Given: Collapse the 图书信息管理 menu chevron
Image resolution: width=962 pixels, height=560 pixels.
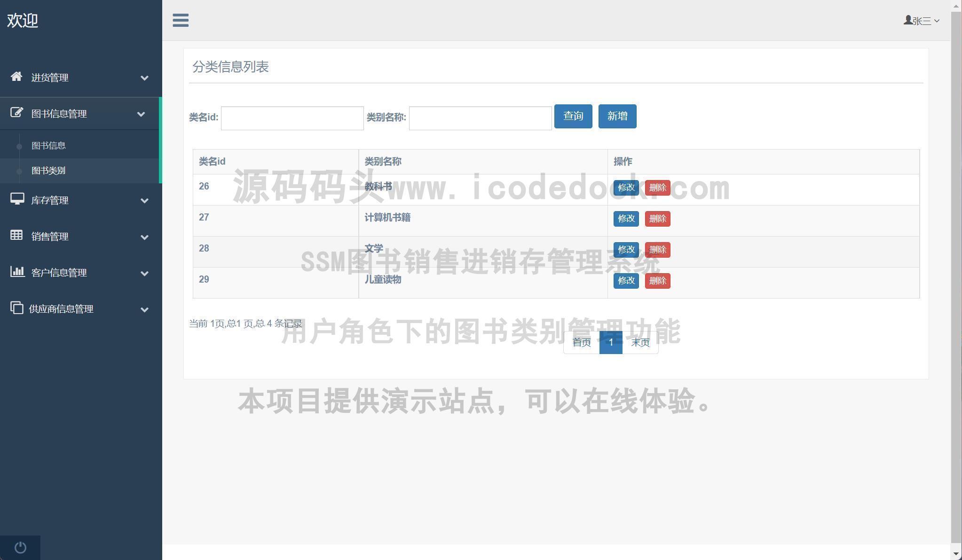Looking at the screenshot, I should [x=141, y=114].
